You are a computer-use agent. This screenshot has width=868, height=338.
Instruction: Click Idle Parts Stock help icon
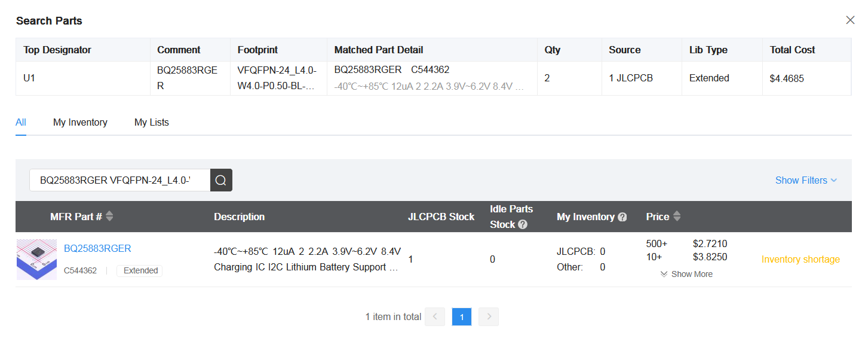pos(523,225)
